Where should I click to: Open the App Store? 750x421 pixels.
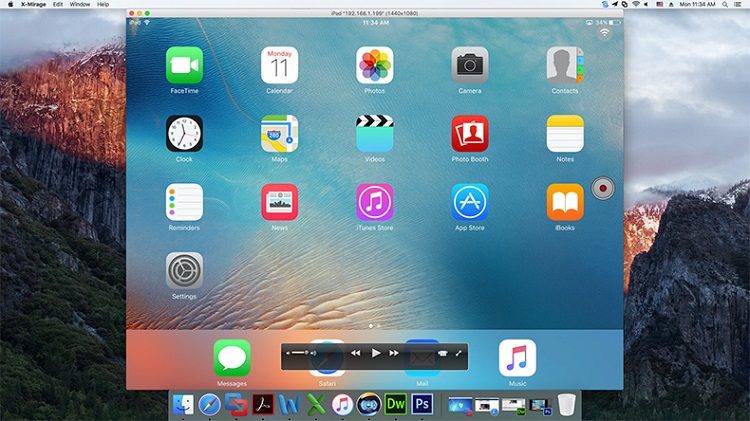coord(470,202)
